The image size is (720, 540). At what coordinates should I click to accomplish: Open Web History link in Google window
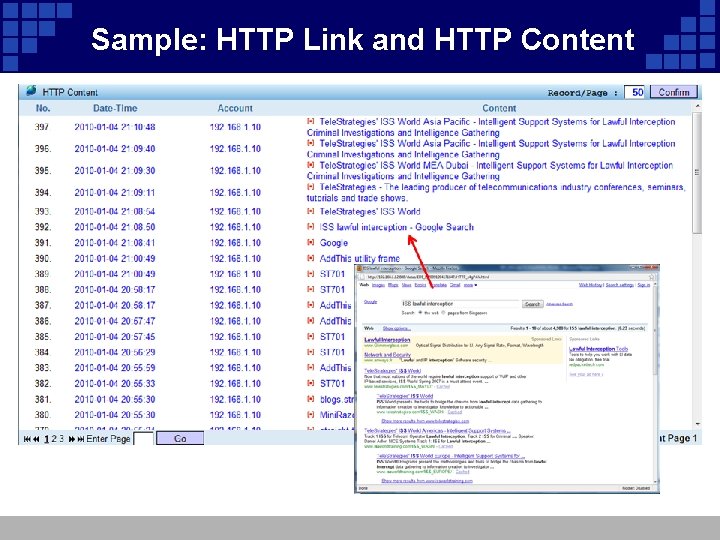click(590, 285)
